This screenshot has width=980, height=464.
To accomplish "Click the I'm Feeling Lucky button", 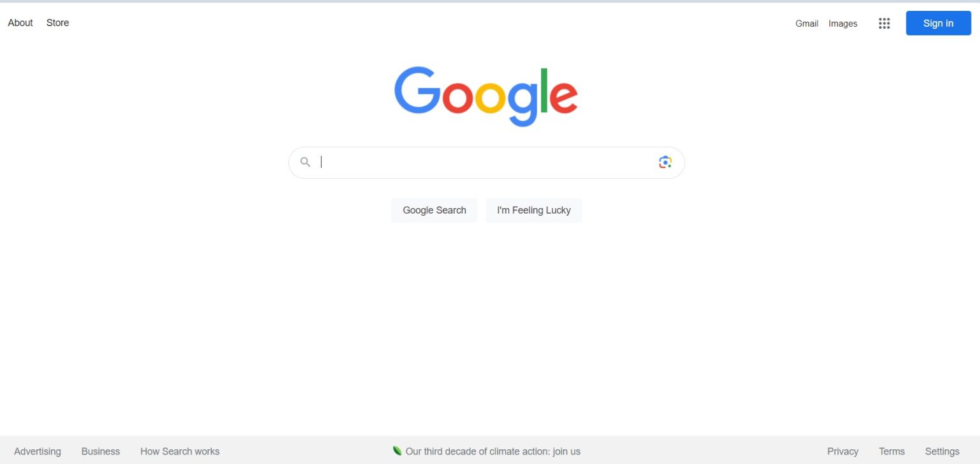I will [x=534, y=210].
